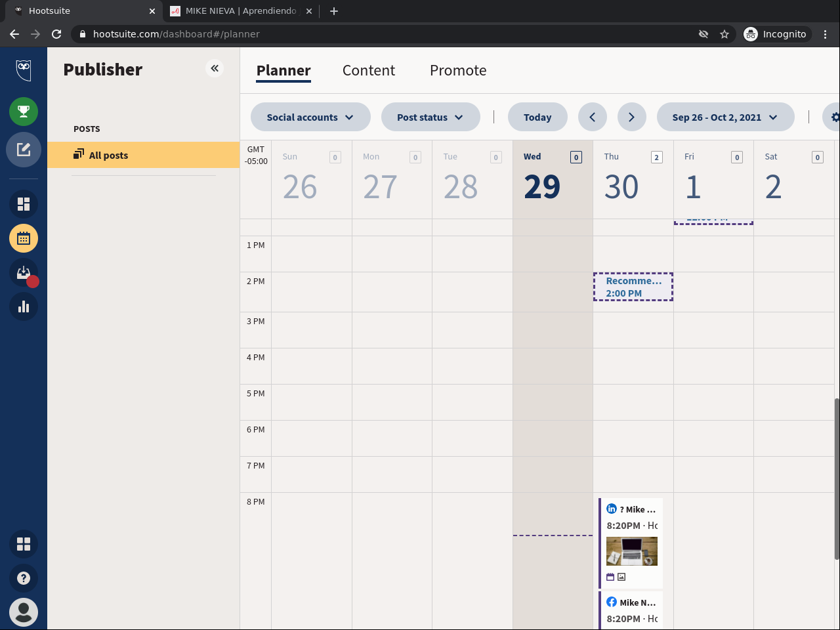
Task: Close the MIKE NIEVA browser tab
Action: [309, 11]
